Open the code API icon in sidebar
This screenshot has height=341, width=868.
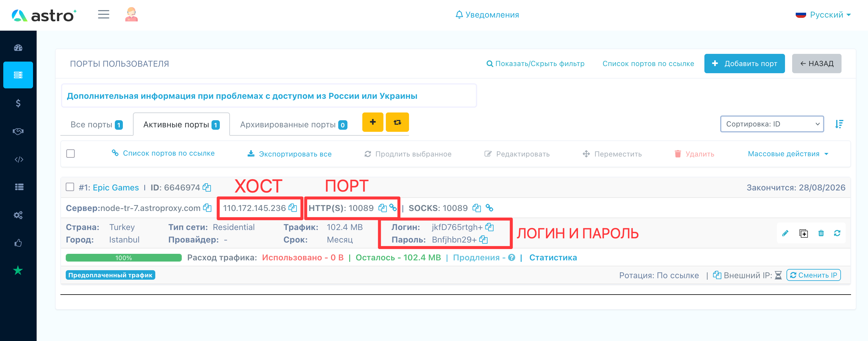pos(19,159)
